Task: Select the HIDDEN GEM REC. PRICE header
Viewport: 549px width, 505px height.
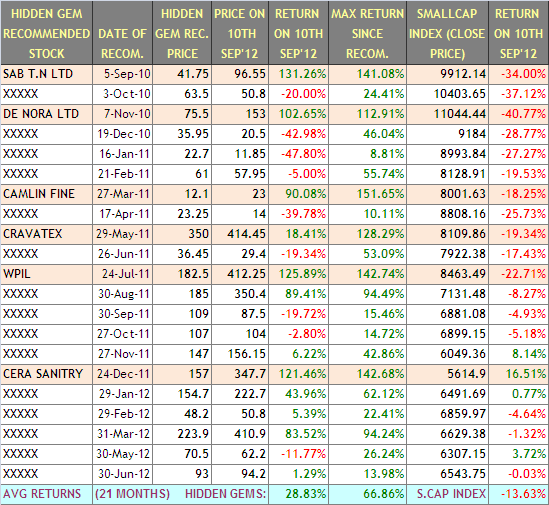Action: tap(182, 33)
